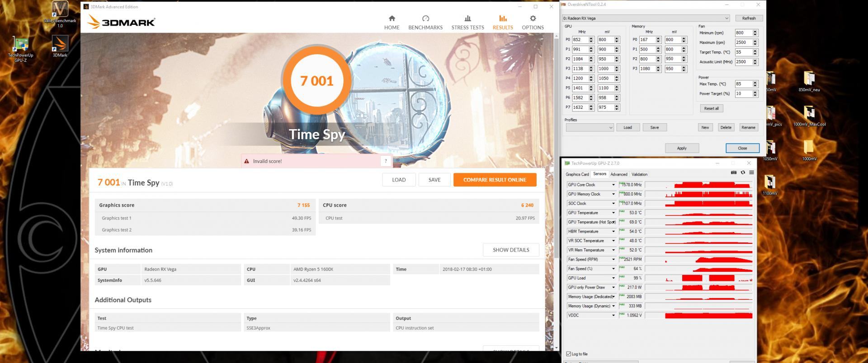Screen dimensions: 868x363
Task: Click the Target Temp field (55)
Action: pos(743,52)
